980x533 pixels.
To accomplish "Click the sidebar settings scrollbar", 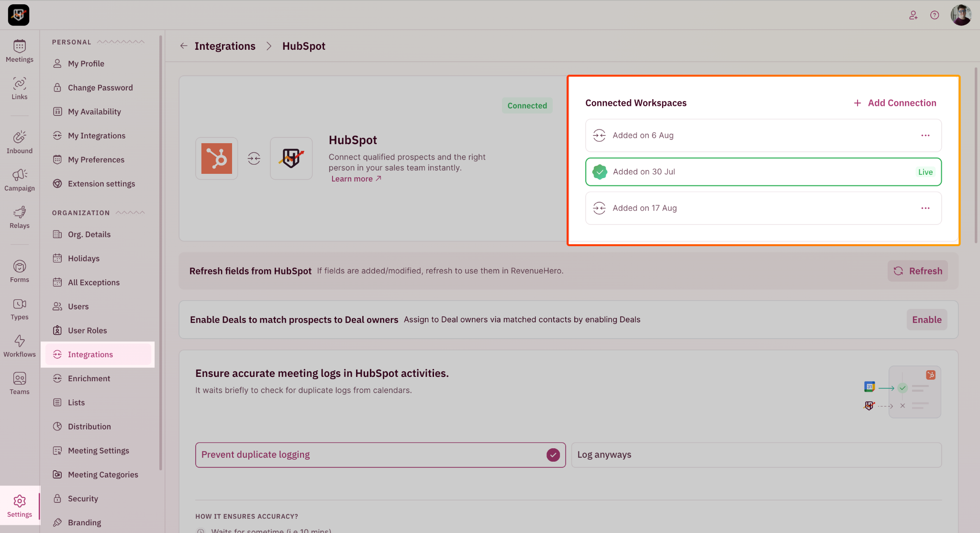I will point(161,252).
